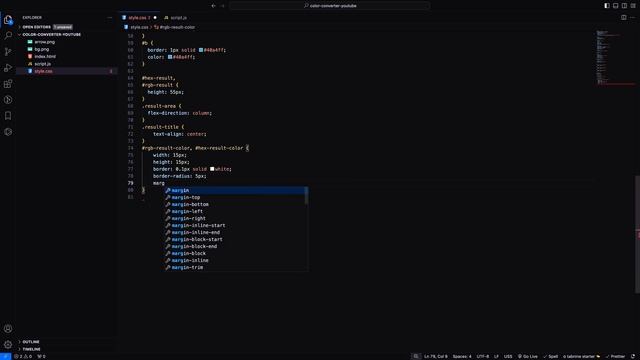Screen dimensions: 640x360
Task: Collapse the COLOR-CONVERTER-YOUTUBE folder
Action: point(51,34)
